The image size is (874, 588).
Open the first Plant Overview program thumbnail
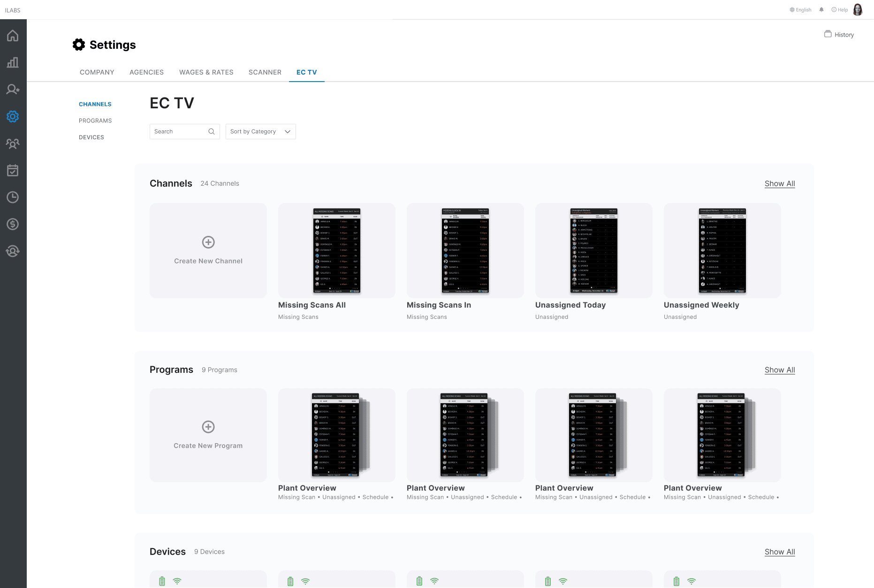pos(337,435)
